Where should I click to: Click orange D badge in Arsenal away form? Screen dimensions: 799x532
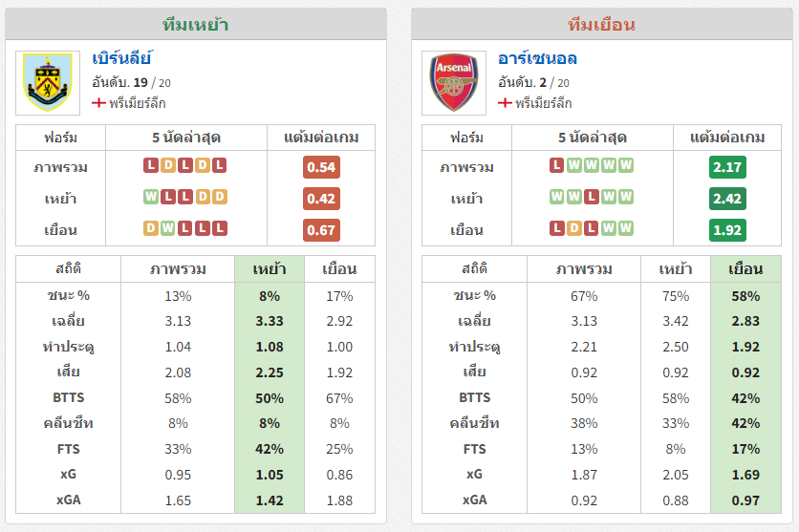(574, 228)
